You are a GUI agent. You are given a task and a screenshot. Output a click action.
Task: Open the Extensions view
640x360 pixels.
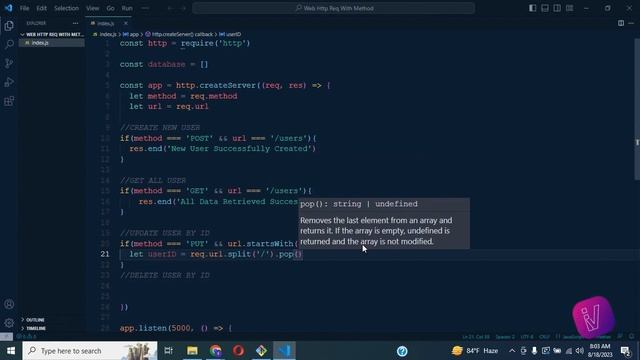point(9,101)
